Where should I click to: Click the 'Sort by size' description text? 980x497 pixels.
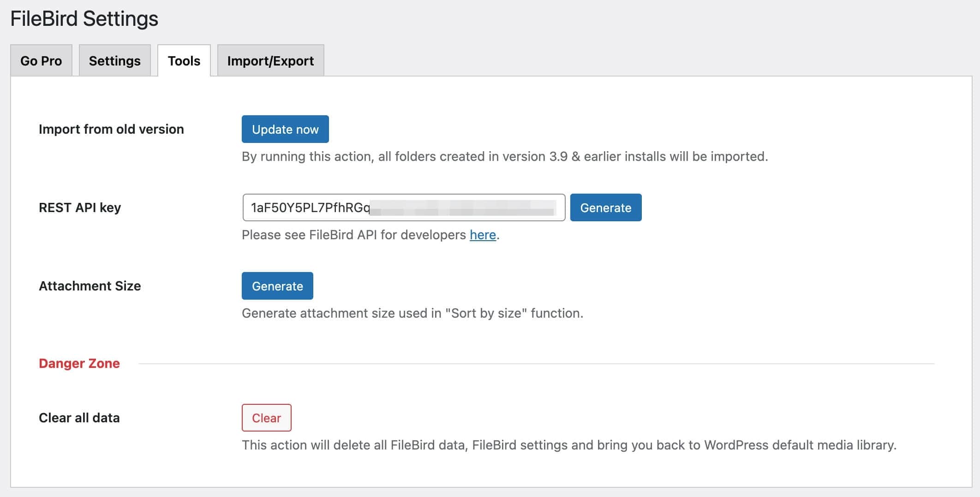(412, 313)
